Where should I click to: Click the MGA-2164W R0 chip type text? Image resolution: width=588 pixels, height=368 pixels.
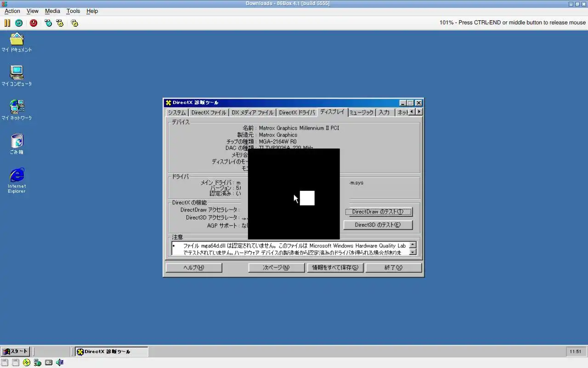click(x=277, y=142)
